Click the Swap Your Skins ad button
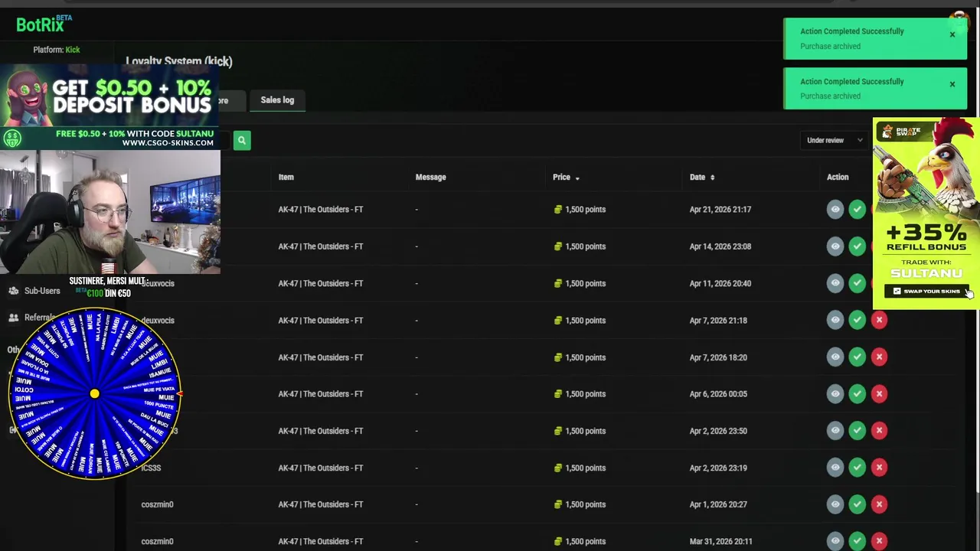 [926, 291]
